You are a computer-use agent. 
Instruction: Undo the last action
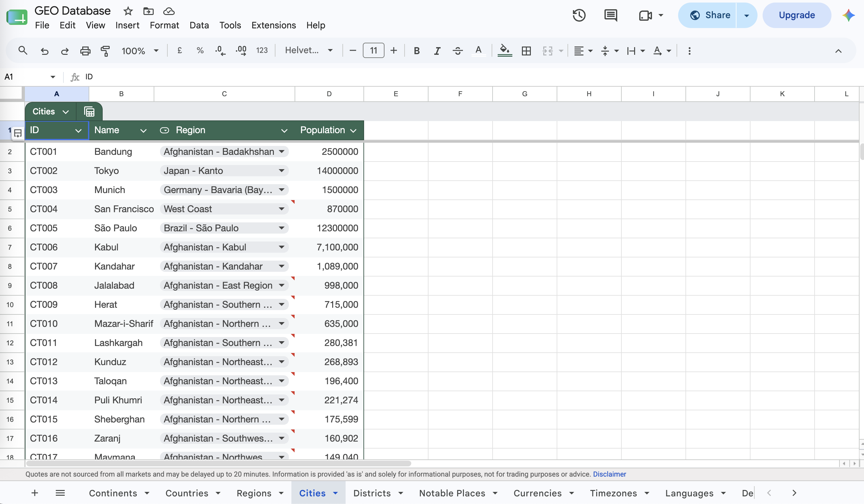44,51
